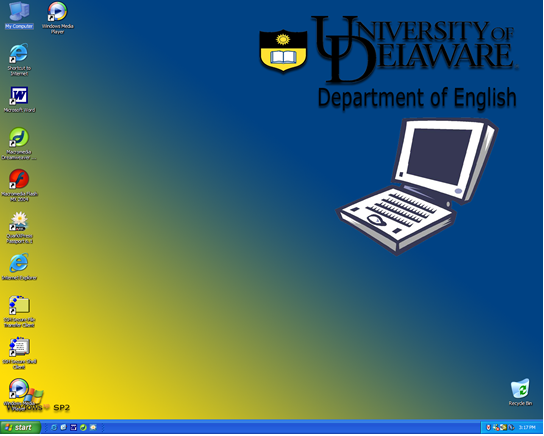
Task: Click the Shortcut to Internet icon
Action: point(19,60)
